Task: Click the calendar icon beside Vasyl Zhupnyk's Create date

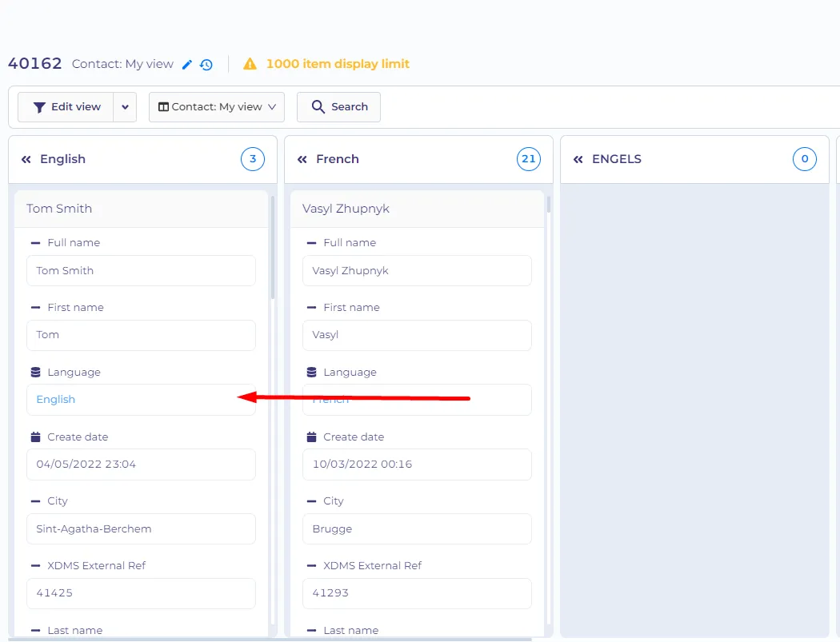Action: [311, 437]
